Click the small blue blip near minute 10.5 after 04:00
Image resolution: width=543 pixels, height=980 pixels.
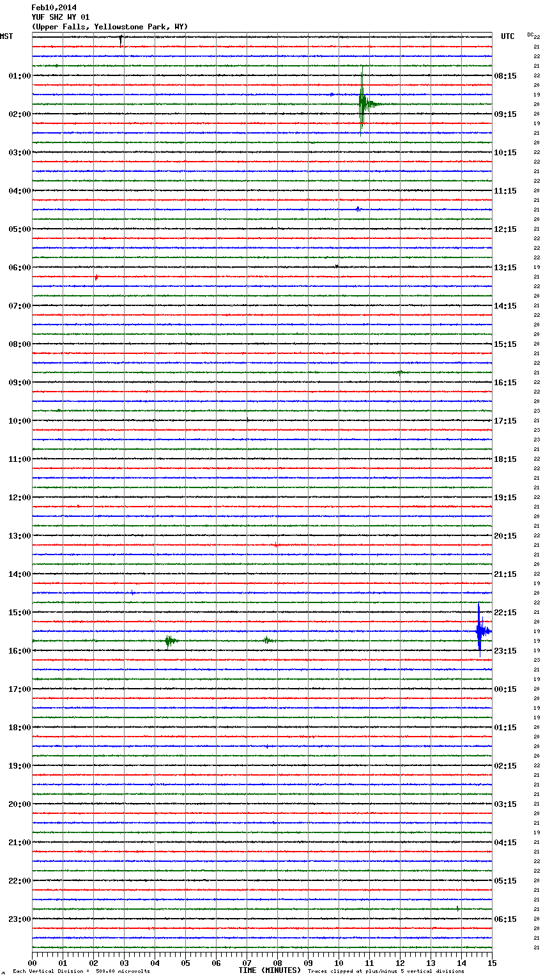358,209
